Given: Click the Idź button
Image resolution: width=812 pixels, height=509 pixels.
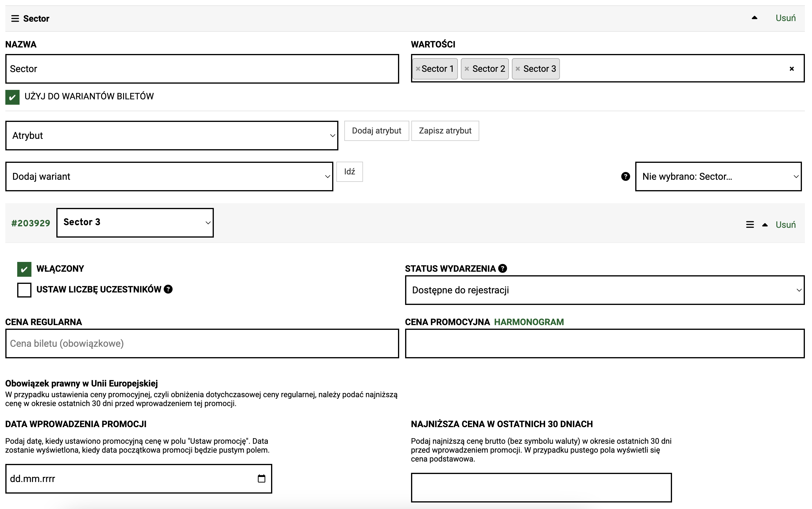Looking at the screenshot, I should point(349,172).
